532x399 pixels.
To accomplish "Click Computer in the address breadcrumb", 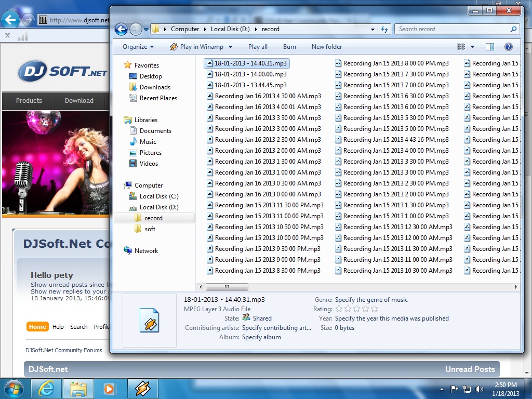I will tap(185, 29).
